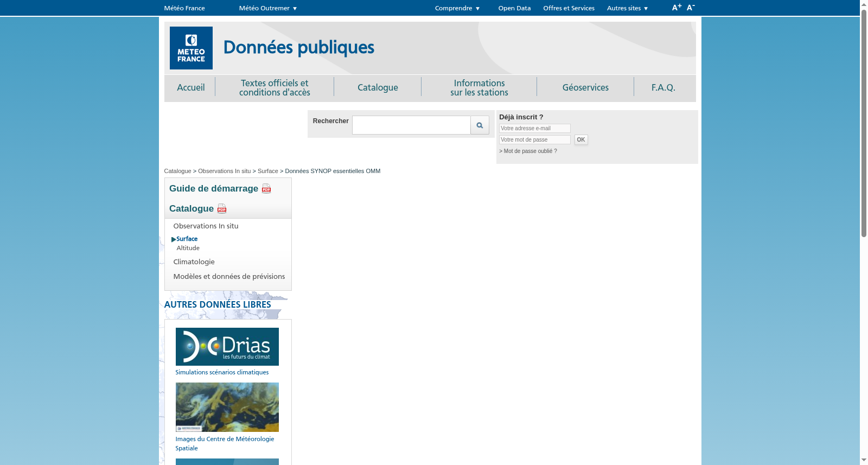Viewport: 868px width, 465px height.
Task: Click the search magnifier icon
Action: [x=480, y=125]
